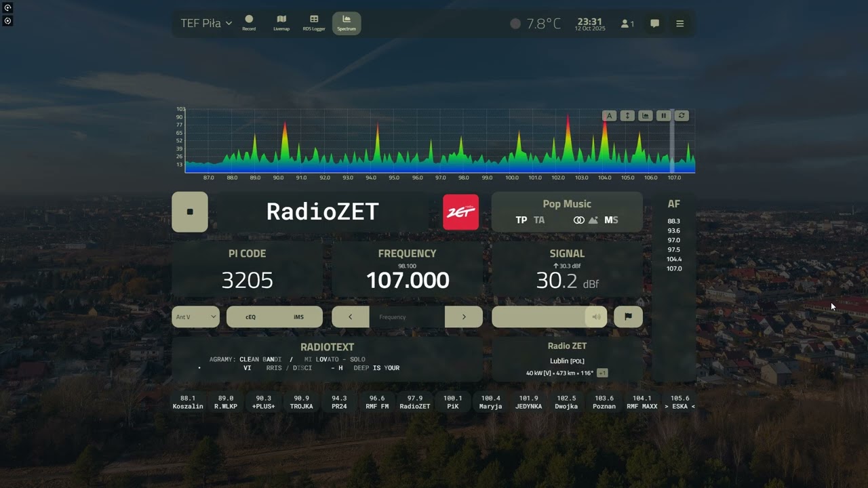This screenshot has height=488, width=868.
Task: Open the RDS Logger panel
Action: click(x=314, y=23)
